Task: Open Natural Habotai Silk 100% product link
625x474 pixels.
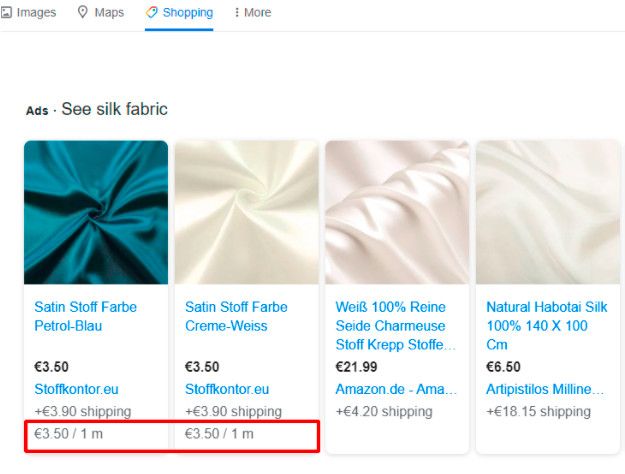Action: coord(547,326)
